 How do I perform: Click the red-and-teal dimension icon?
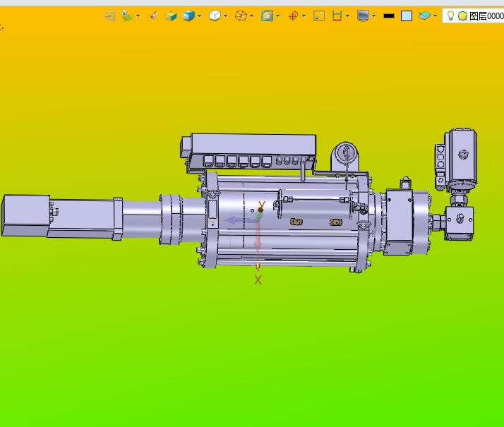click(x=337, y=16)
